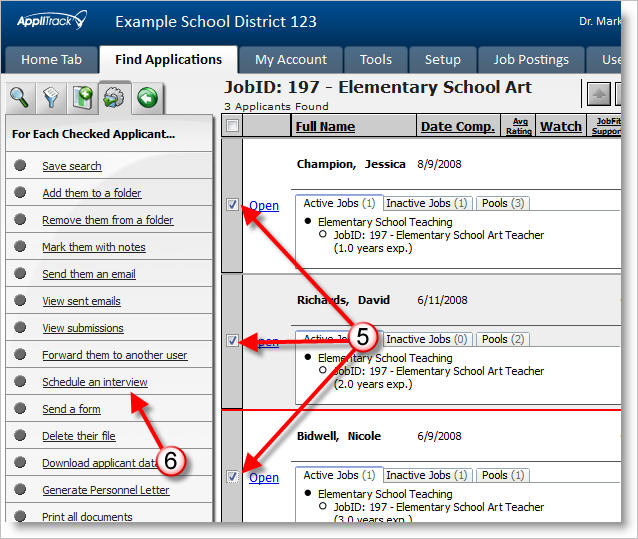The width and height of the screenshot is (638, 539).
Task: Click the gray arrow button near job title
Action: [x=596, y=94]
